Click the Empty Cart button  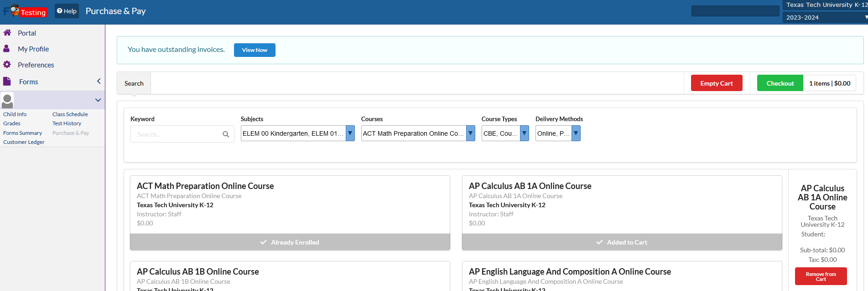pyautogui.click(x=717, y=83)
